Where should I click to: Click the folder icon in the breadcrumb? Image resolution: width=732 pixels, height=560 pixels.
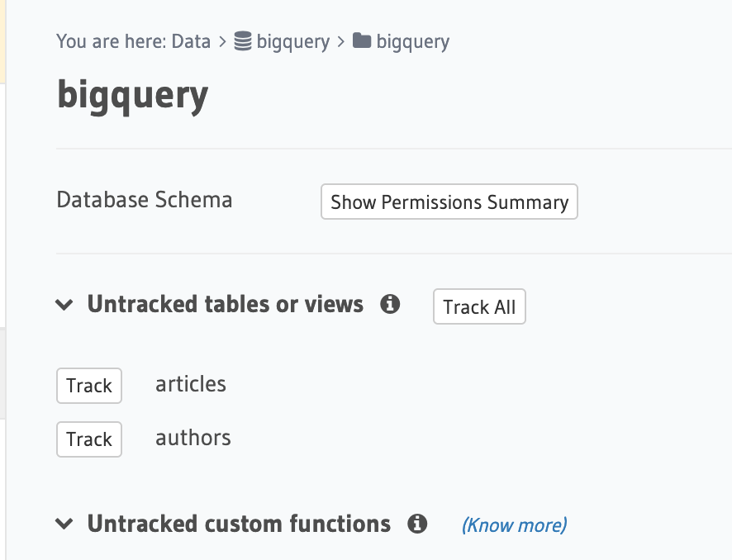pos(362,40)
